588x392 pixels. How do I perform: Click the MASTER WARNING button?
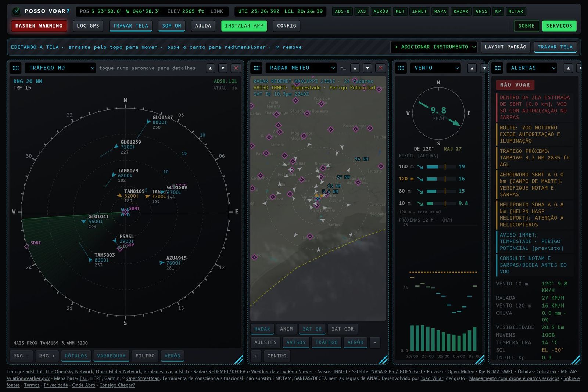coord(39,26)
